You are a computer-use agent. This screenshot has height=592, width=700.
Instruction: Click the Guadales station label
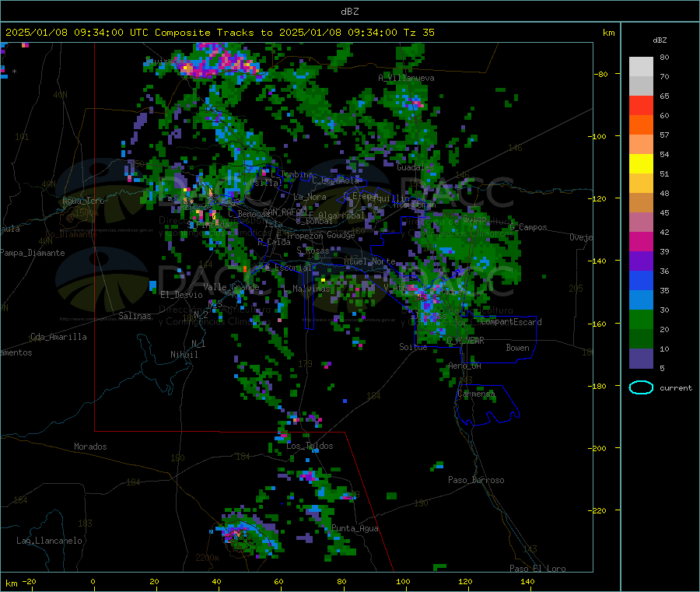point(415,167)
